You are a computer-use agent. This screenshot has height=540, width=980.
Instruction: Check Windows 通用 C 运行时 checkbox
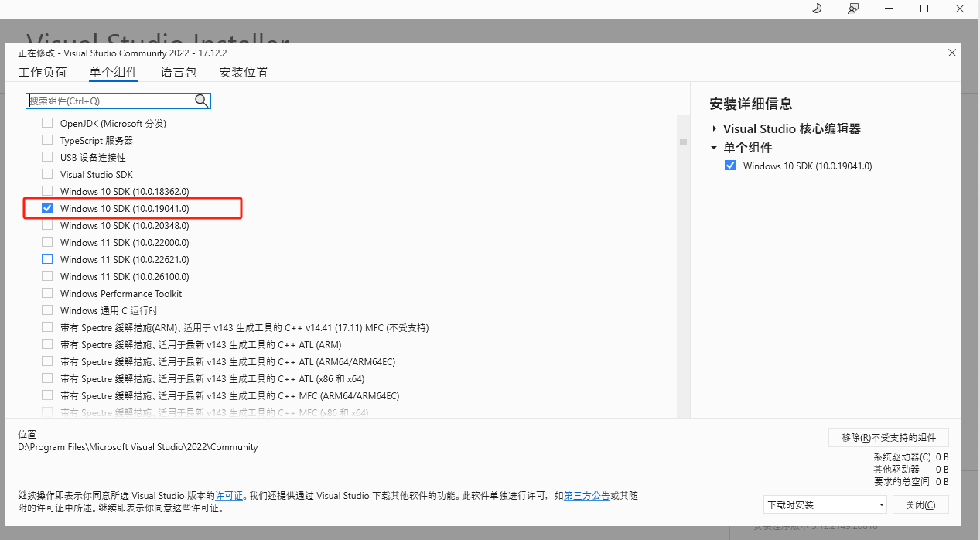47,310
